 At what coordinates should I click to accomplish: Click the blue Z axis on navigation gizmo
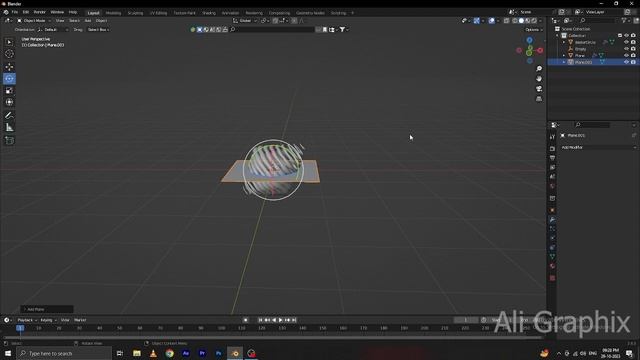click(x=529, y=40)
